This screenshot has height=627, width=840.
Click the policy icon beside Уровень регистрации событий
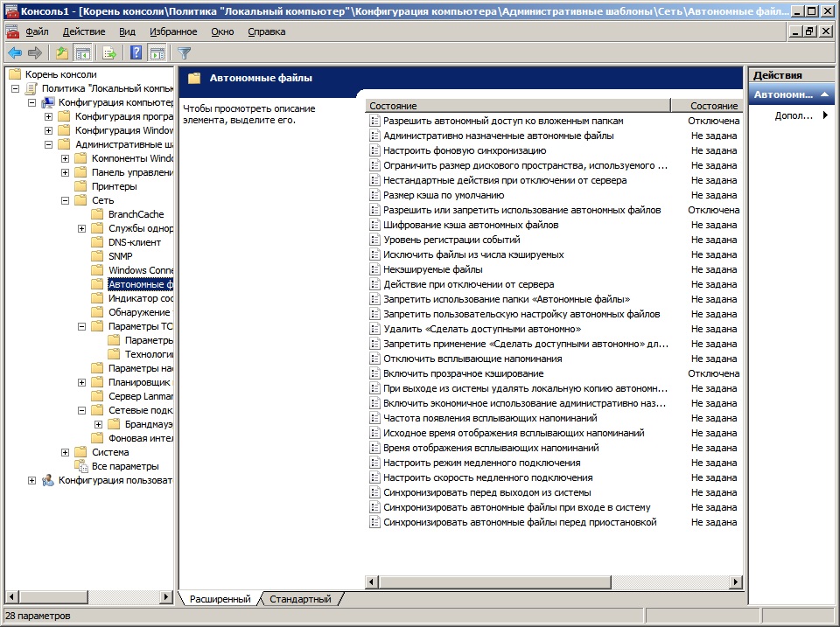coord(374,240)
